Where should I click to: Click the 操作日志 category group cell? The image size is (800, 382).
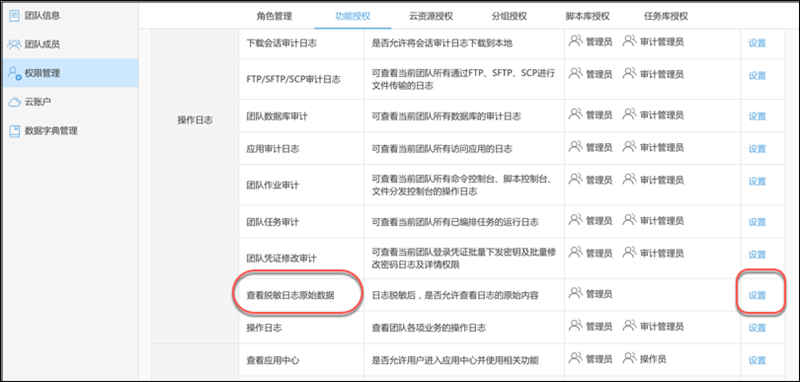coord(195,120)
